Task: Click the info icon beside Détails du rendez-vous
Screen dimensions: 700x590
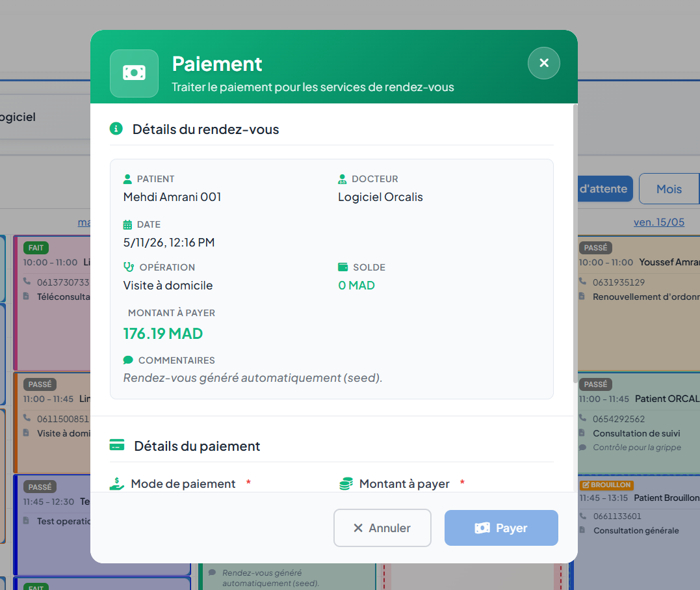Action: 116,129
